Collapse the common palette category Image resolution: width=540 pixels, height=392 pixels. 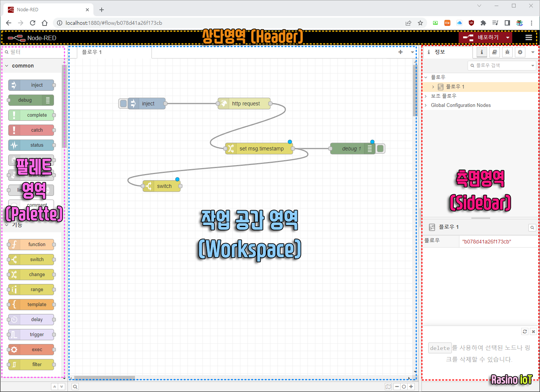(x=32, y=66)
